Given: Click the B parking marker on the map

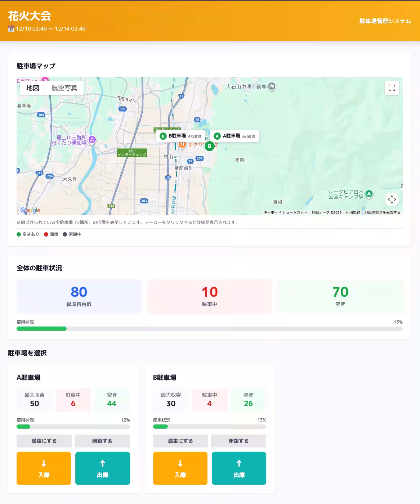Looking at the screenshot, I should pyautogui.click(x=209, y=146).
